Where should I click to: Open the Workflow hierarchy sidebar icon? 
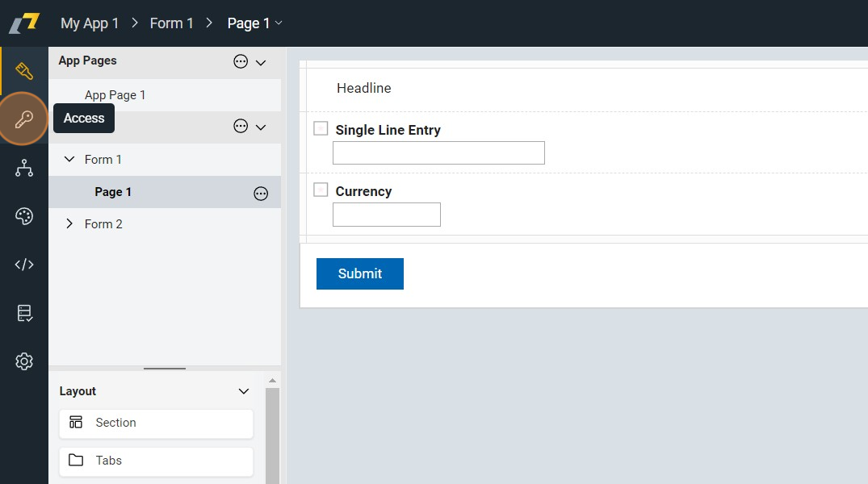(24, 168)
